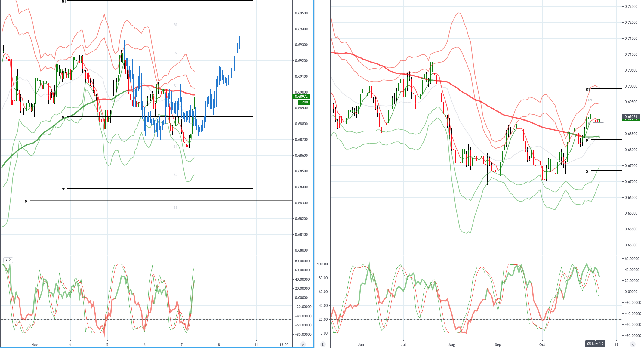Click 100.00 on right chart's stochastic scale
The height and width of the screenshot is (349, 644).
pyautogui.click(x=322, y=264)
